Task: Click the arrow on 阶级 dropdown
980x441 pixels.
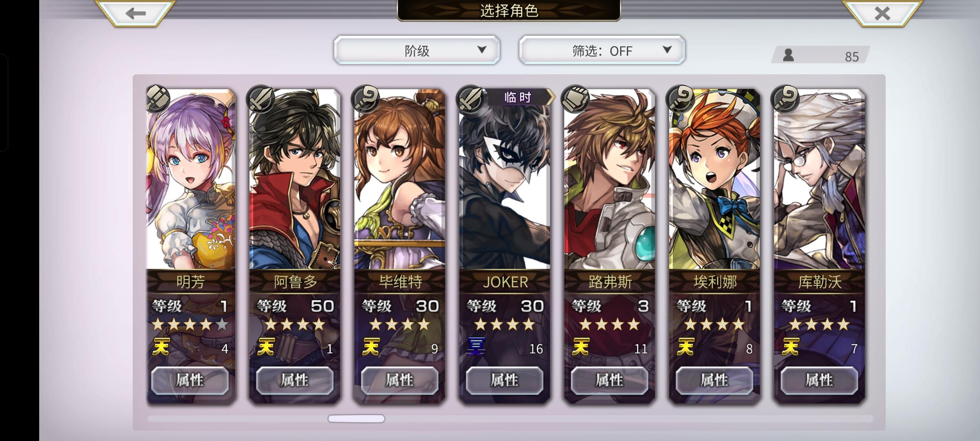Action: [x=482, y=49]
